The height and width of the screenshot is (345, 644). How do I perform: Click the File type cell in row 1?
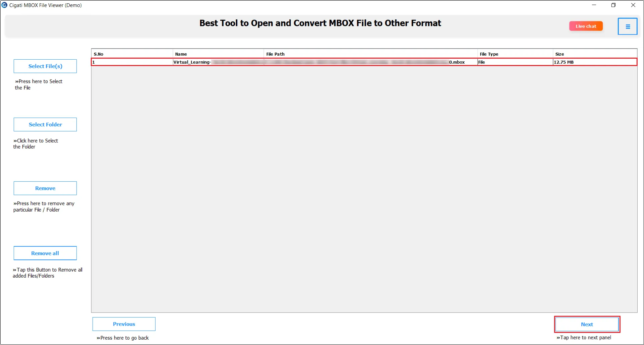(515, 62)
